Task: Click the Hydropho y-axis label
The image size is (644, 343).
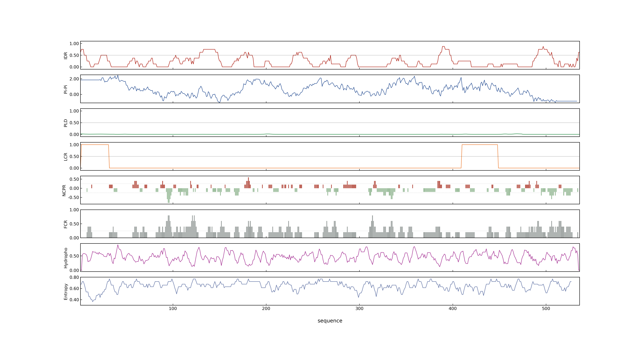Action: click(x=66, y=258)
